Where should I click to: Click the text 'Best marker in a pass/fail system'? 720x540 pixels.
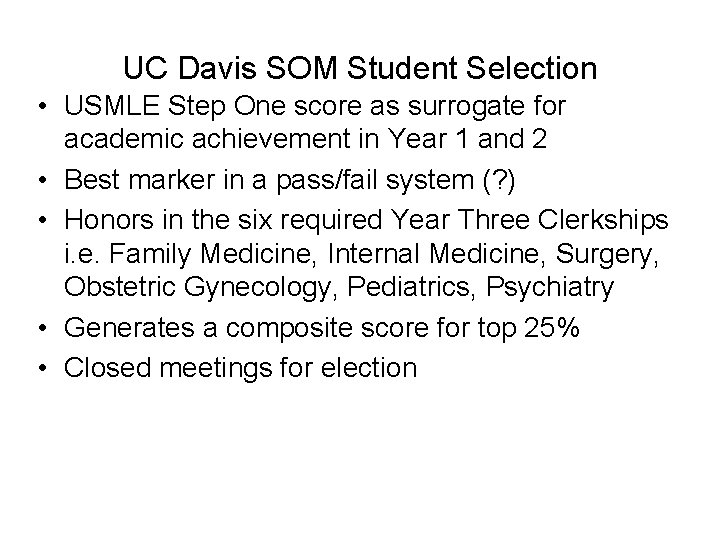coord(269,180)
